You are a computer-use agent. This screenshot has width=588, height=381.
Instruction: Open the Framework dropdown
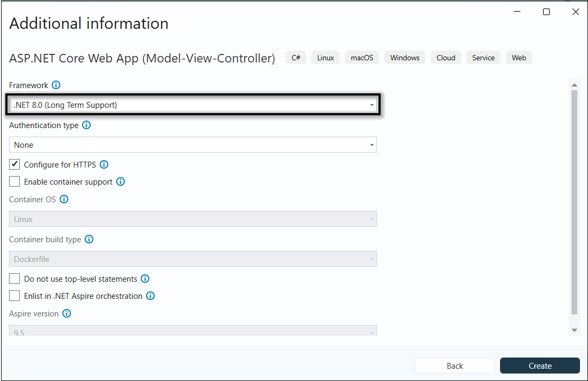[x=372, y=105]
